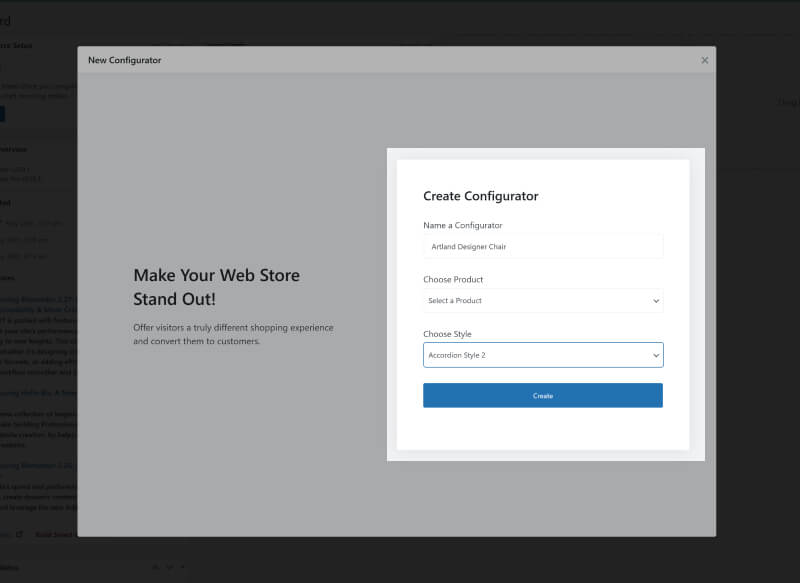Click the chevron arrow on the Choose Style selector
The height and width of the screenshot is (583, 800).
tap(656, 355)
